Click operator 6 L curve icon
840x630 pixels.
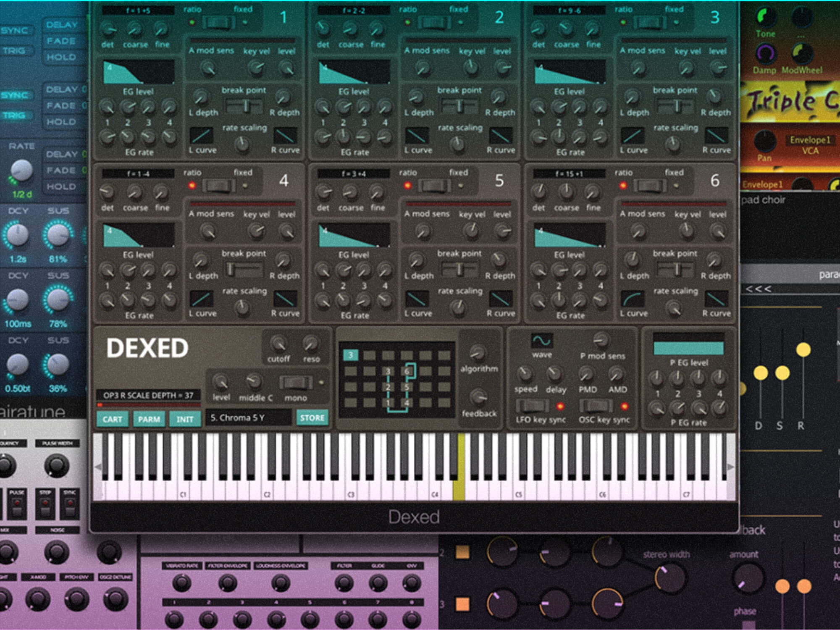(x=633, y=299)
